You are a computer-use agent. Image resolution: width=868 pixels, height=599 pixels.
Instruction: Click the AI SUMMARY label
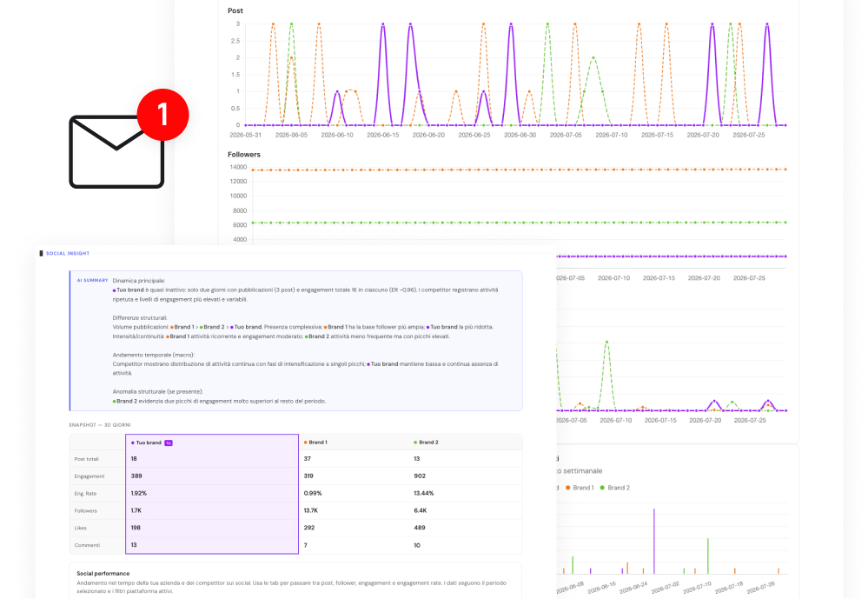[x=92, y=281]
